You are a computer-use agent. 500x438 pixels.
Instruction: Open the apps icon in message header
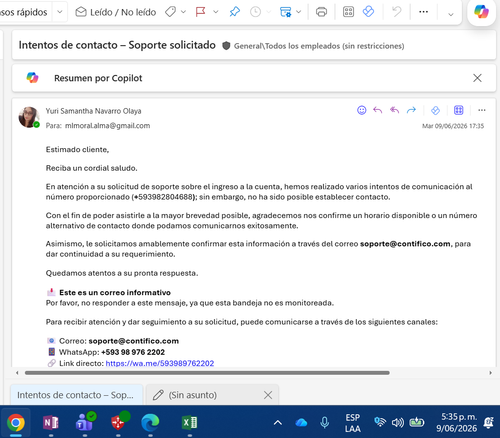pos(459,110)
